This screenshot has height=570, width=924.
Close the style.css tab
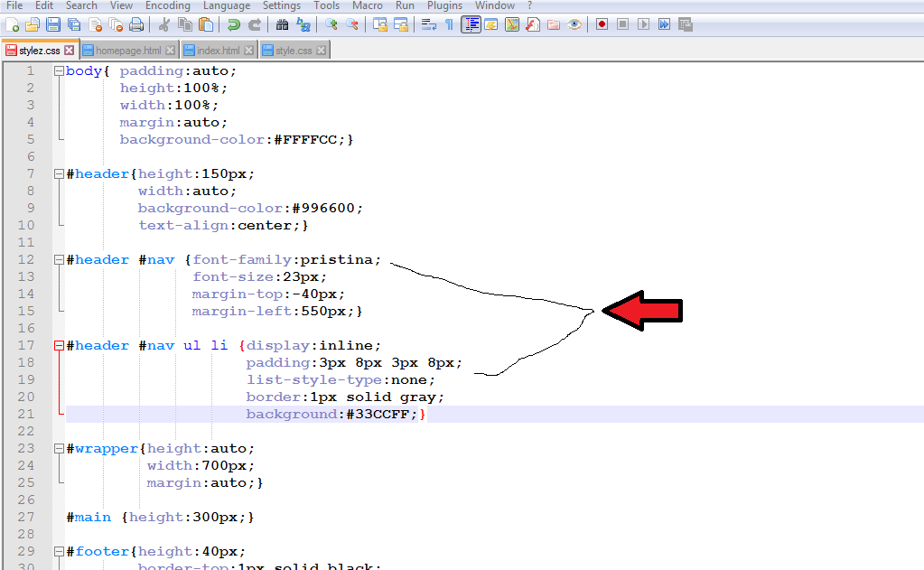click(x=321, y=51)
